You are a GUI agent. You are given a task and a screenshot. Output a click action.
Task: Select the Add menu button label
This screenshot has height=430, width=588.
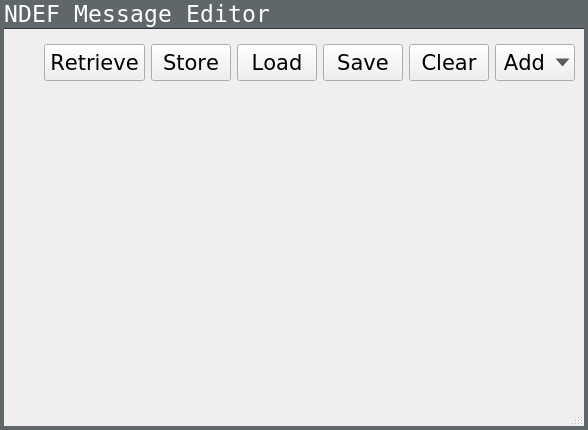pyautogui.click(x=524, y=62)
